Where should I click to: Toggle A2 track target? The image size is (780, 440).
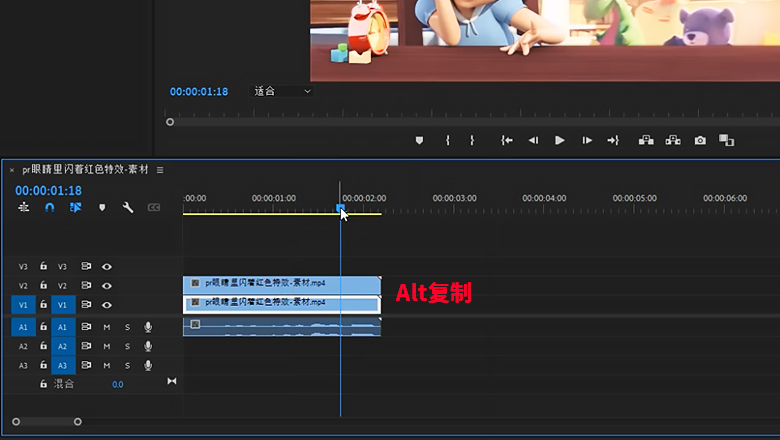(x=63, y=347)
